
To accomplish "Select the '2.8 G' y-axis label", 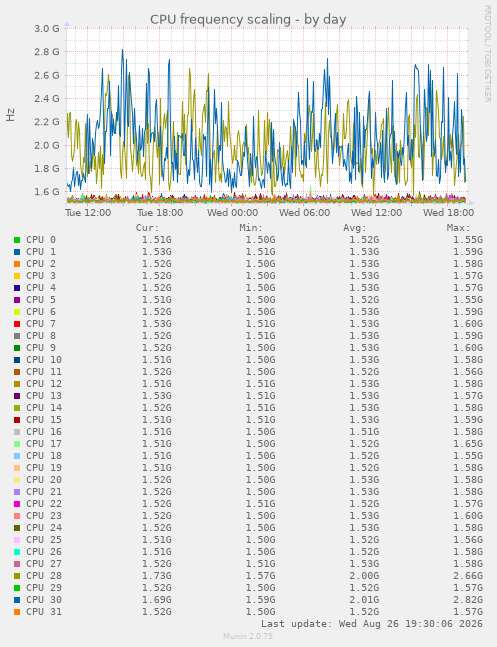I will point(47,52).
